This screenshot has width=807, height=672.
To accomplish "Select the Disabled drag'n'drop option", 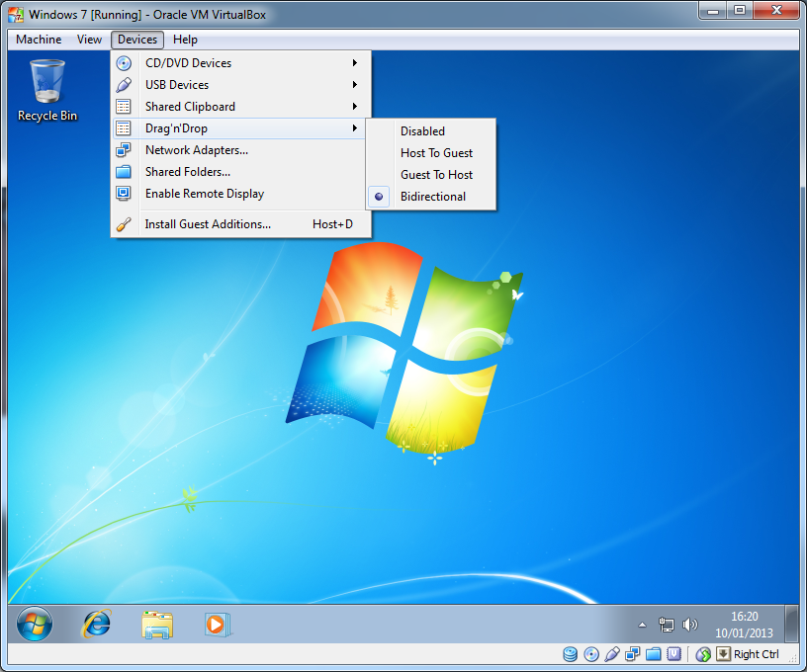I will [x=422, y=131].
